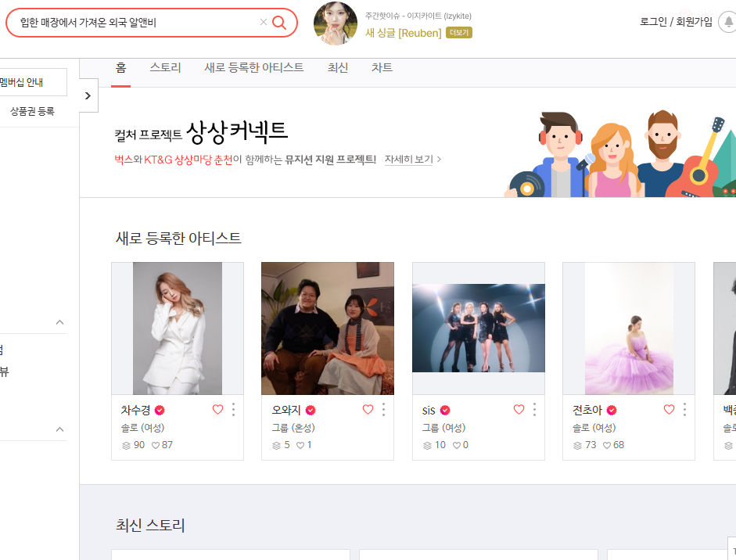Click the kebab menu icon on the sis card

point(533,408)
